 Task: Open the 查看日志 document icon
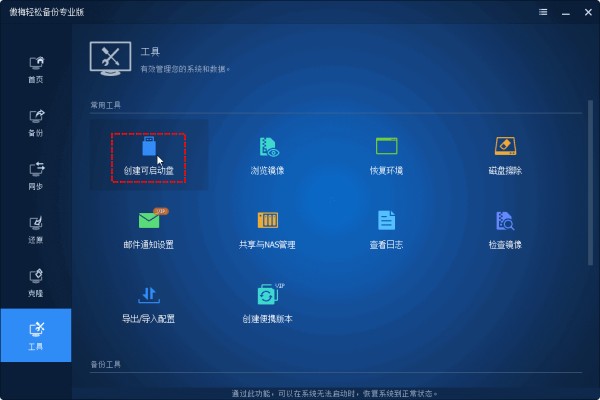386,220
